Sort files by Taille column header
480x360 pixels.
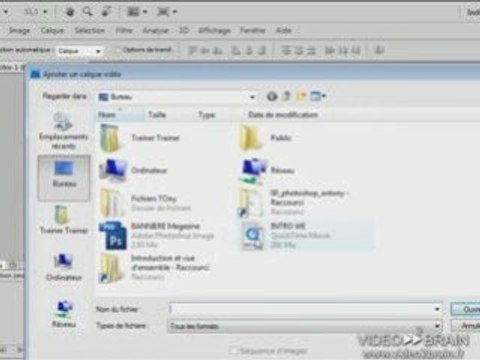[169, 115]
